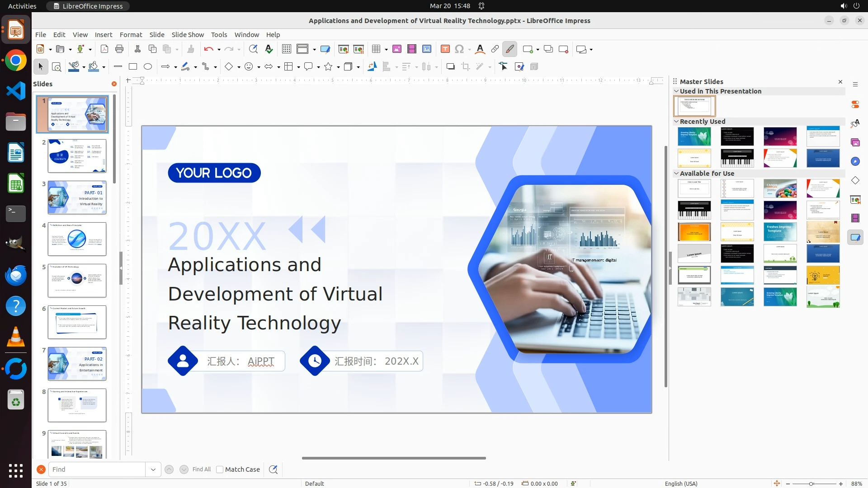Collapse the Recently Used section

pyautogui.click(x=676, y=122)
